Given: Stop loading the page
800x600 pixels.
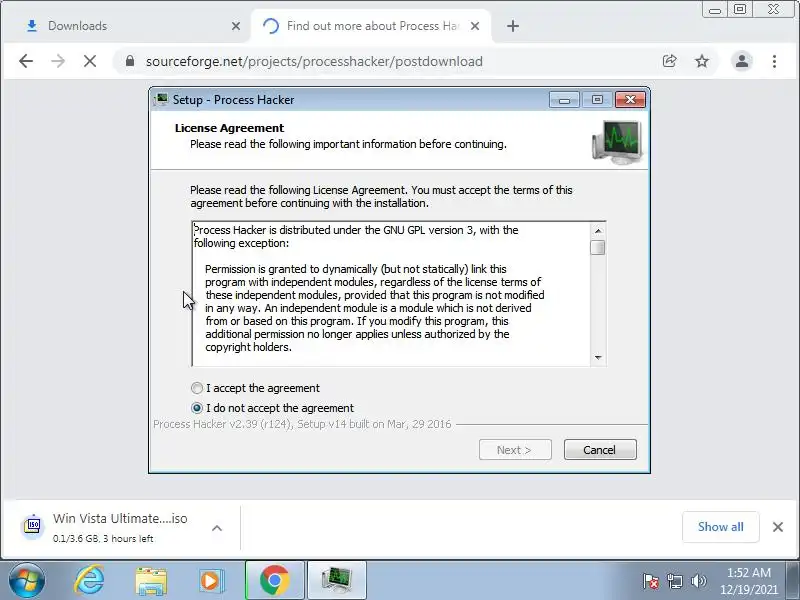Looking at the screenshot, I should 90,61.
